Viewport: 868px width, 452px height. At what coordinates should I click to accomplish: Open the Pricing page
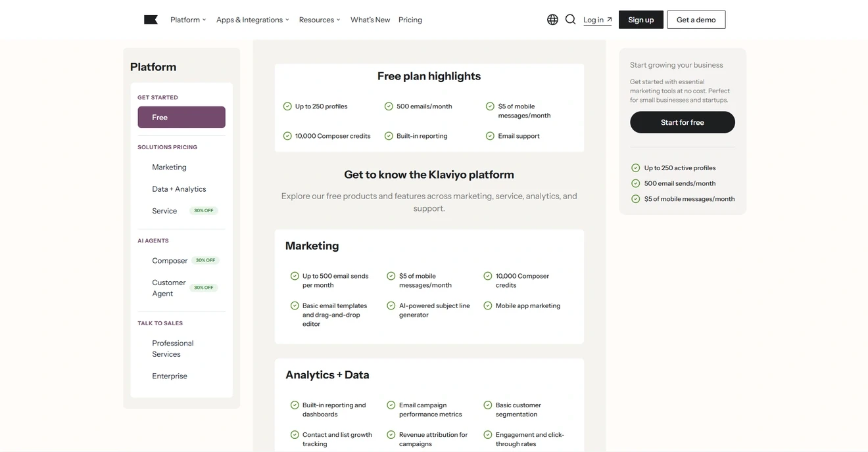pyautogui.click(x=410, y=20)
